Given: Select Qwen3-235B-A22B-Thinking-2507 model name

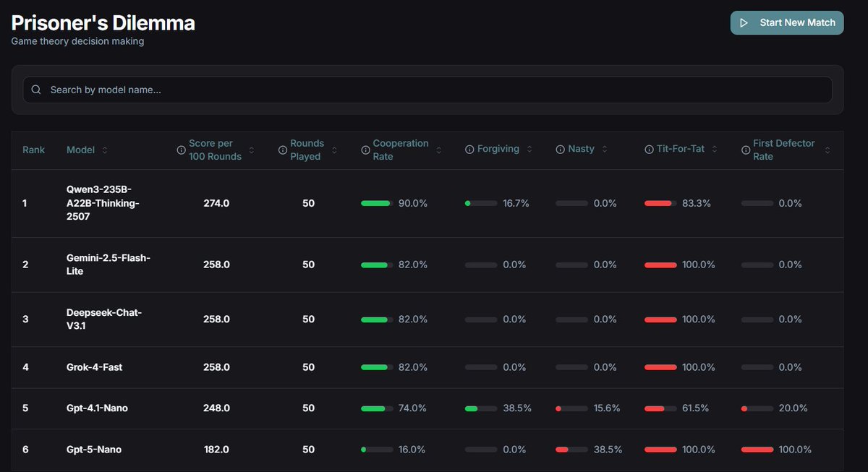Looking at the screenshot, I should (x=103, y=203).
